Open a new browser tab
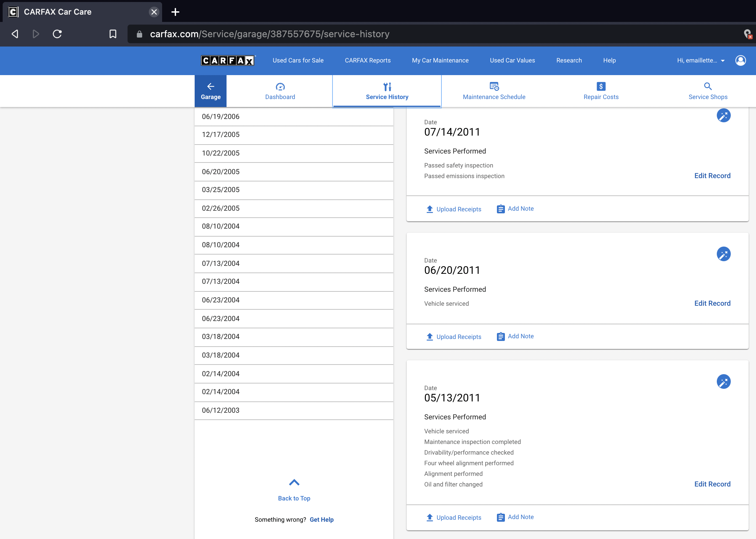Screen dimensions: 756x539 pyautogui.click(x=175, y=12)
